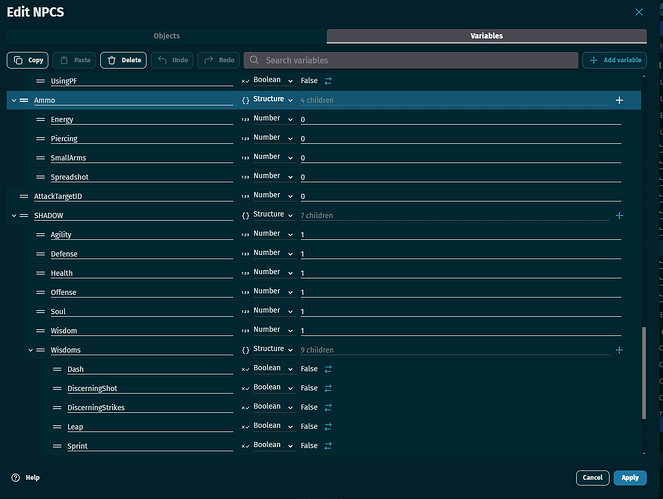This screenshot has width=663, height=499.
Task: Edit the Soul number value field
Action: pos(461,312)
